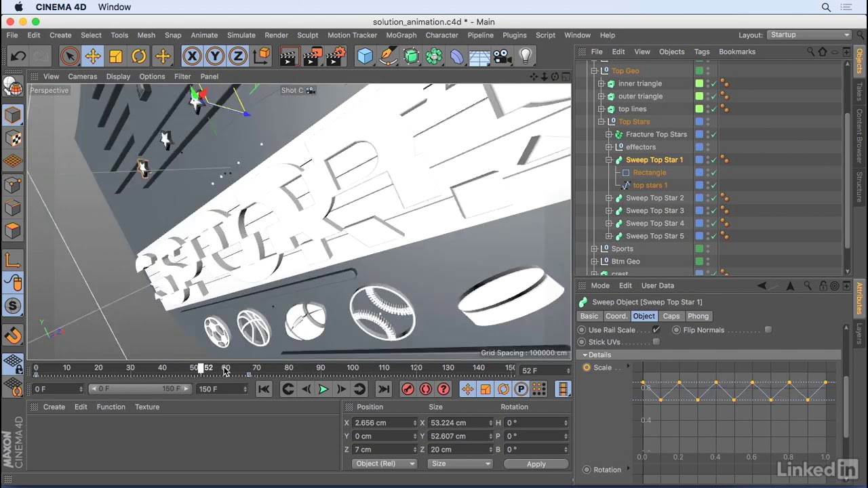The width and height of the screenshot is (868, 488).
Task: Toggle inner triangle enable checkmark
Action: [x=714, y=83]
